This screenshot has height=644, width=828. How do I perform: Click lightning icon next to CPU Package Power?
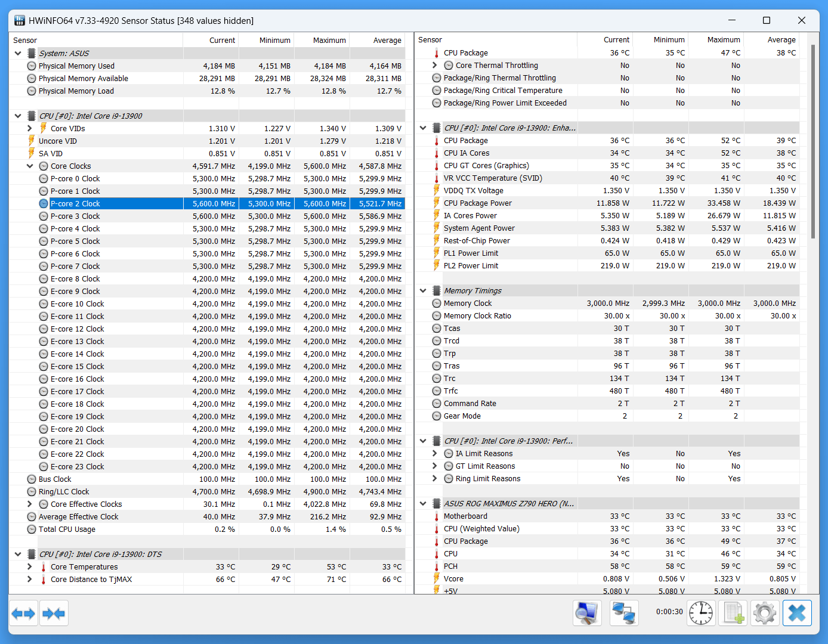point(437,203)
